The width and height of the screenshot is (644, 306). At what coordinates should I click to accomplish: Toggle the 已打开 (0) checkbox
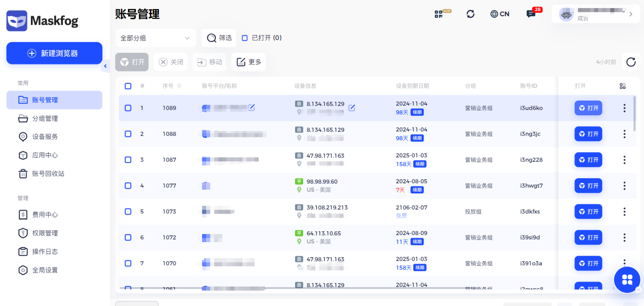pyautogui.click(x=245, y=38)
